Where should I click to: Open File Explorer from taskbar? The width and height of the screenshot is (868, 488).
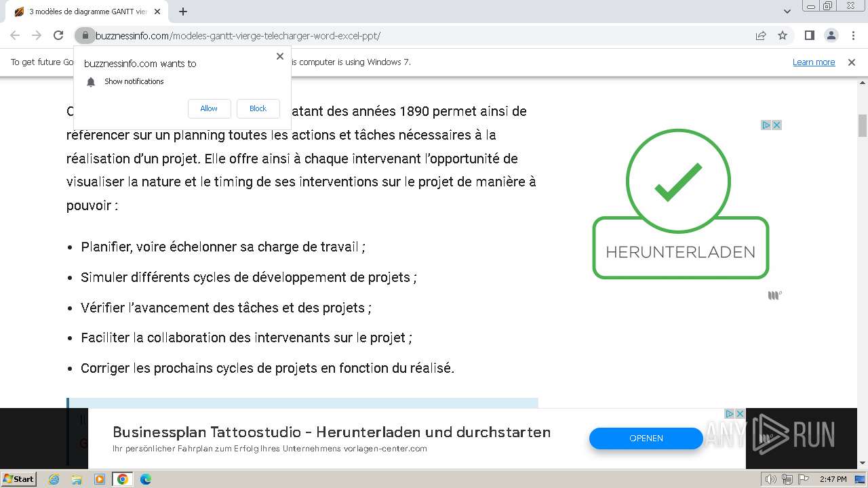click(77, 479)
